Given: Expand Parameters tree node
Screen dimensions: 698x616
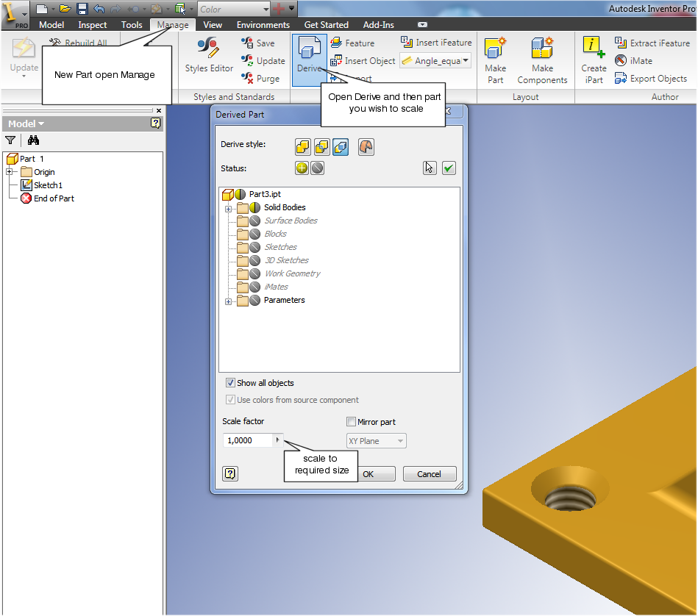Looking at the screenshot, I should tap(228, 301).
